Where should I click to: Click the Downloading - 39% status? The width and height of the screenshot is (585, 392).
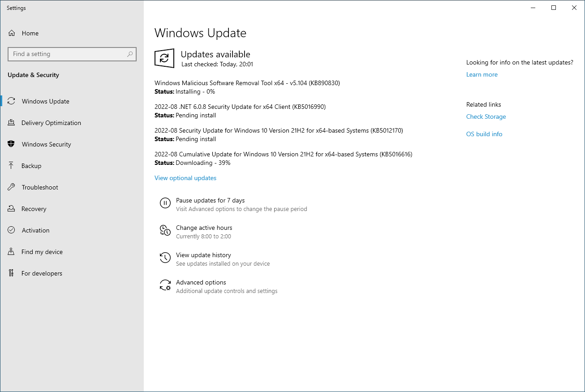tap(203, 163)
